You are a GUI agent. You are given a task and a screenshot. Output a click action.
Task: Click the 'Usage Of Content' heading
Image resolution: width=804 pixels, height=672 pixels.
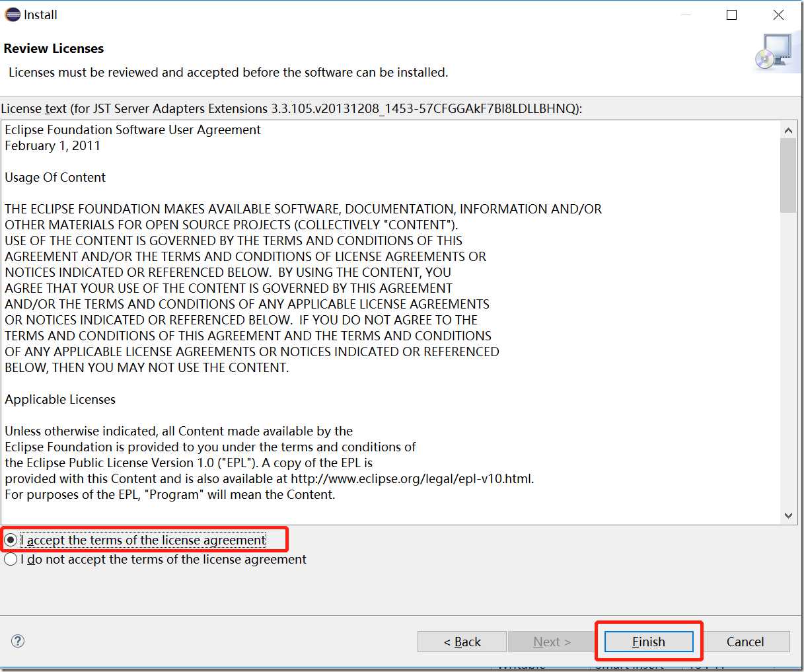click(x=55, y=177)
